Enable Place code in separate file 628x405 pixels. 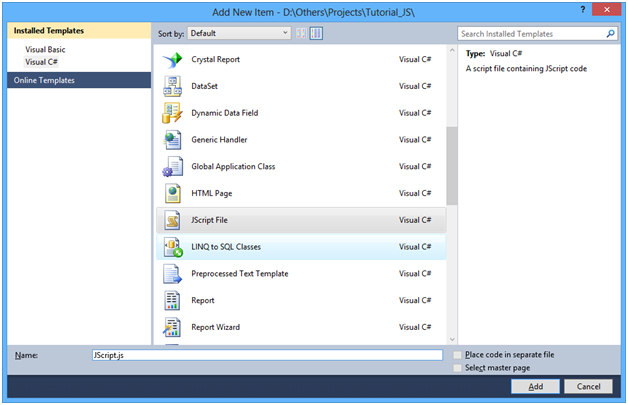click(457, 355)
